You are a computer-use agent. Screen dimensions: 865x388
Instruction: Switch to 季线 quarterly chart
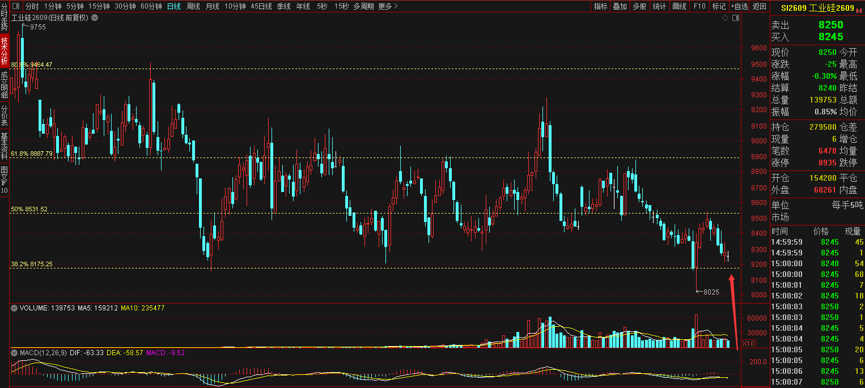(x=284, y=6)
